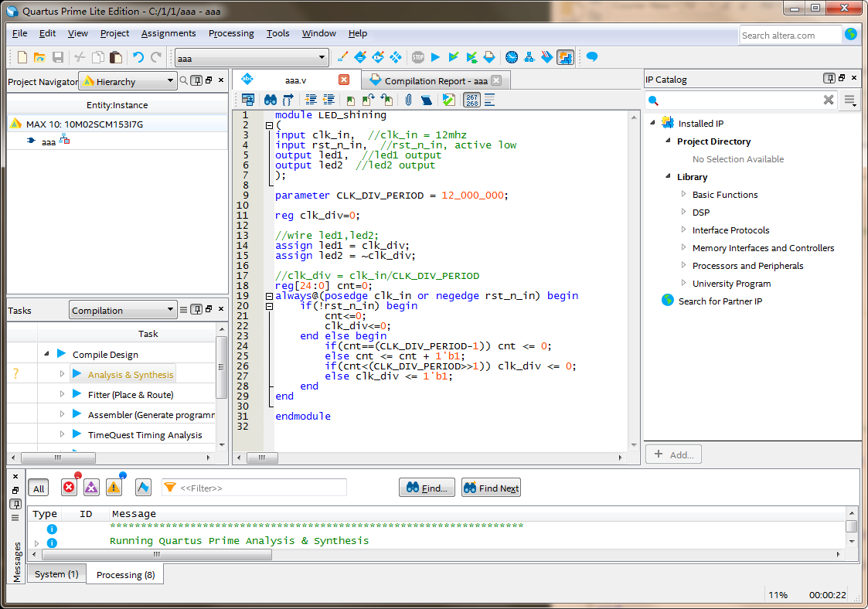This screenshot has width=868, height=609.
Task: Clear the IP Catalog search field
Action: 828,100
